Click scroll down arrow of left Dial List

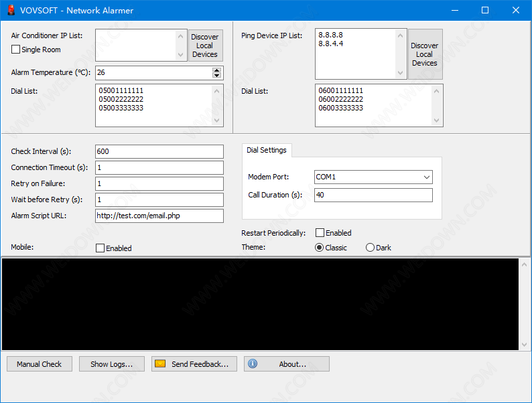click(217, 120)
